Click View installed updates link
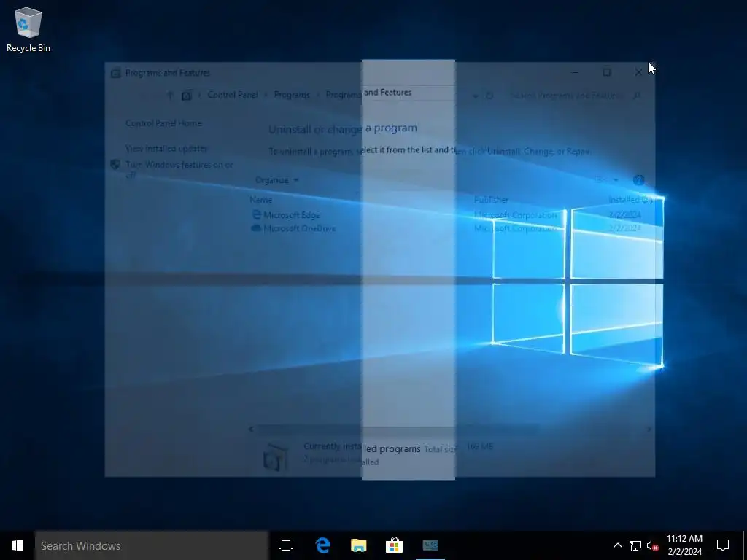The height and width of the screenshot is (560, 747). (x=166, y=149)
